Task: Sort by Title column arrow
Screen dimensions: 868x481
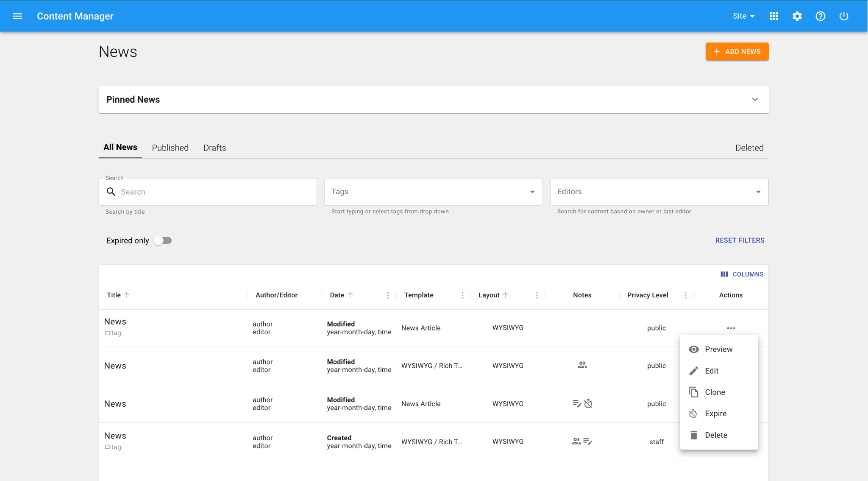Action: point(127,295)
